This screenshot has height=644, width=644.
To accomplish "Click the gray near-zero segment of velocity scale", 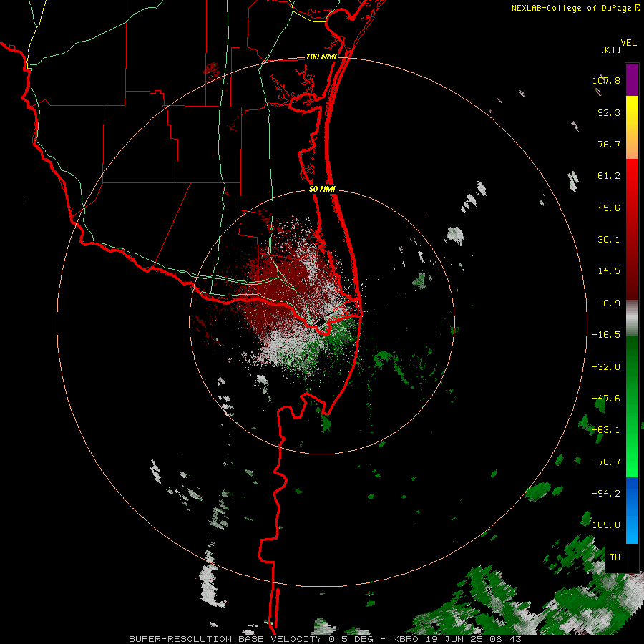I will pyautogui.click(x=632, y=318).
